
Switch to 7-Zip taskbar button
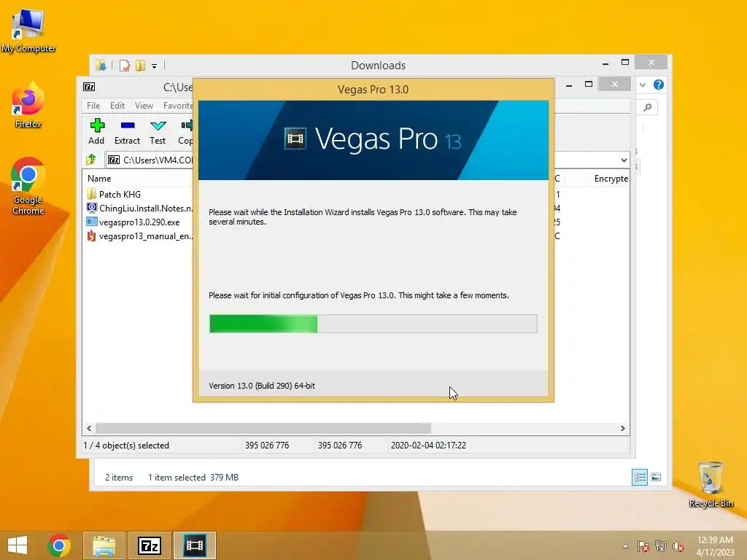pyautogui.click(x=149, y=545)
